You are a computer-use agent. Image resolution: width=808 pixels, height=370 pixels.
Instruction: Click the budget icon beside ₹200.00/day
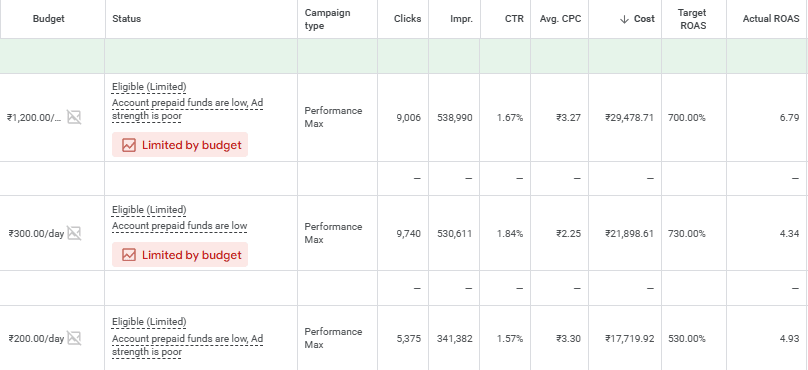coord(74,339)
